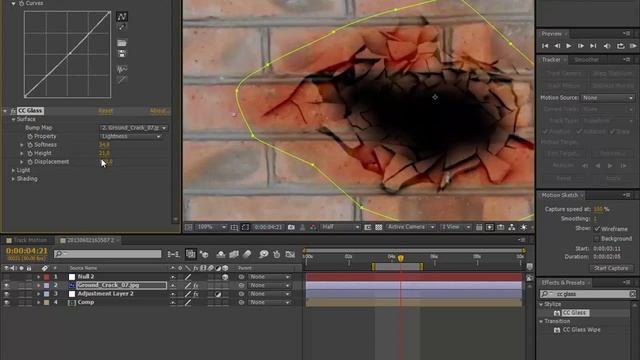Screen dimensions: 640x360
Task: Open the graph editor in timeline
Action: point(290,254)
